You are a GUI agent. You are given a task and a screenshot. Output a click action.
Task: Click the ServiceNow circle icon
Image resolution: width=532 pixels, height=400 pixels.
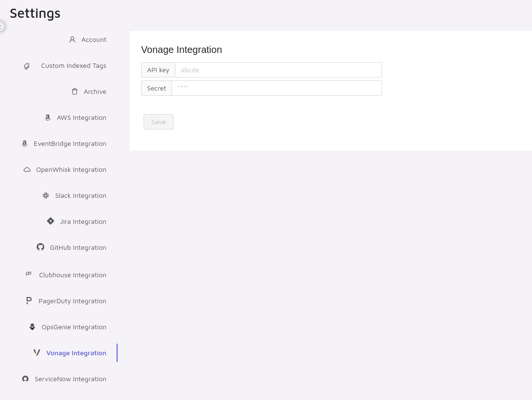pyautogui.click(x=25, y=379)
